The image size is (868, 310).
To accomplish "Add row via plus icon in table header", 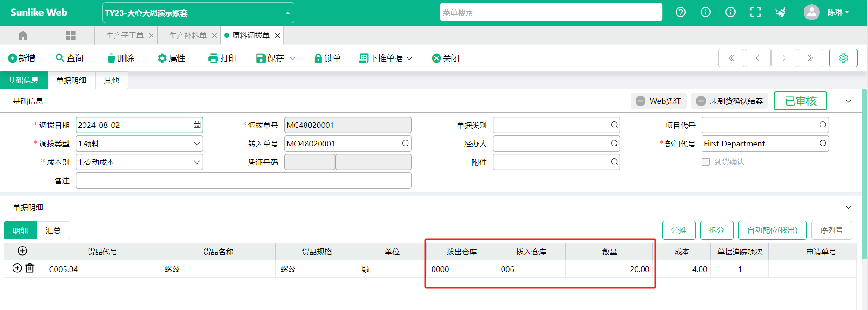I will (22, 251).
